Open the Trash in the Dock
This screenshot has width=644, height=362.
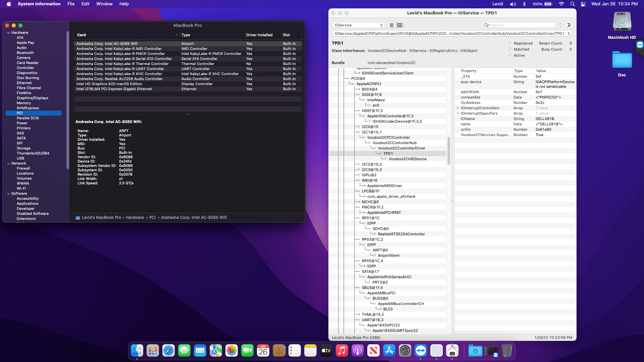click(507, 351)
